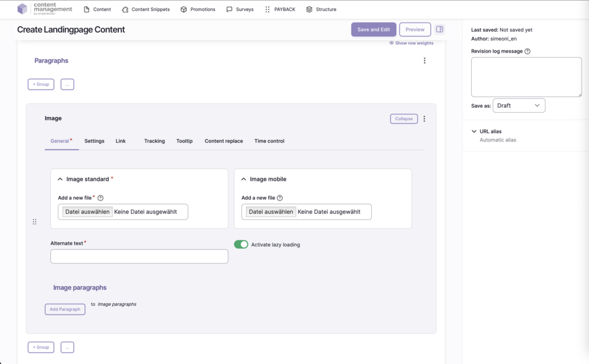Open the Save as Draft dropdown

click(x=518, y=105)
